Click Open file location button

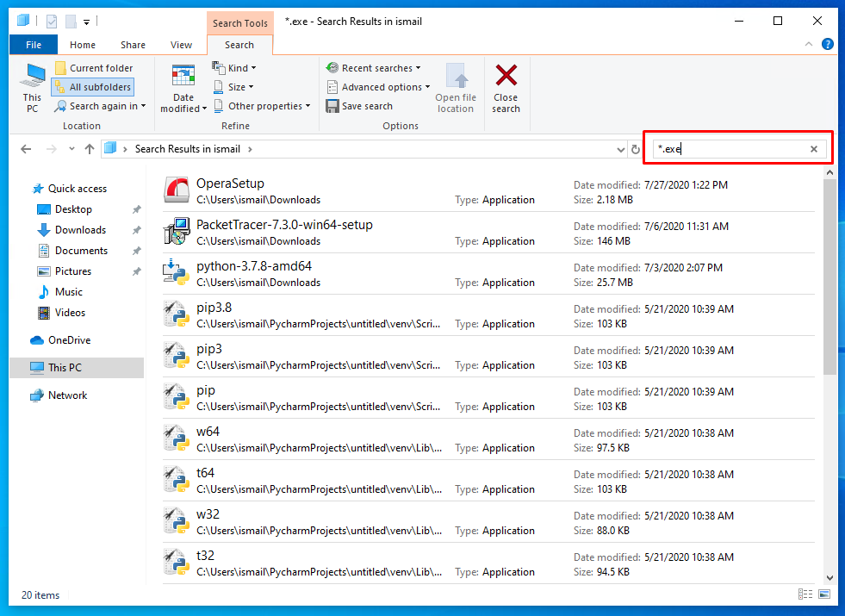tap(456, 87)
